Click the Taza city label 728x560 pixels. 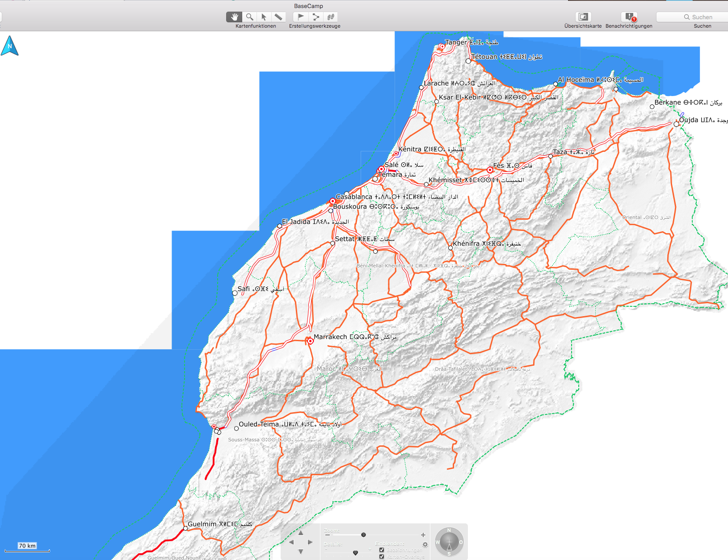coord(574,152)
